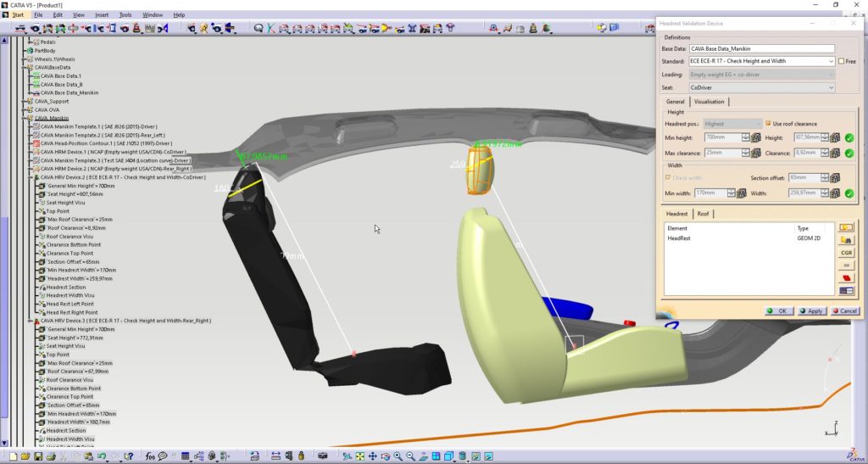Viewport: 868px width, 464px height.
Task: Select HeadRest row in element list
Action: click(748, 238)
